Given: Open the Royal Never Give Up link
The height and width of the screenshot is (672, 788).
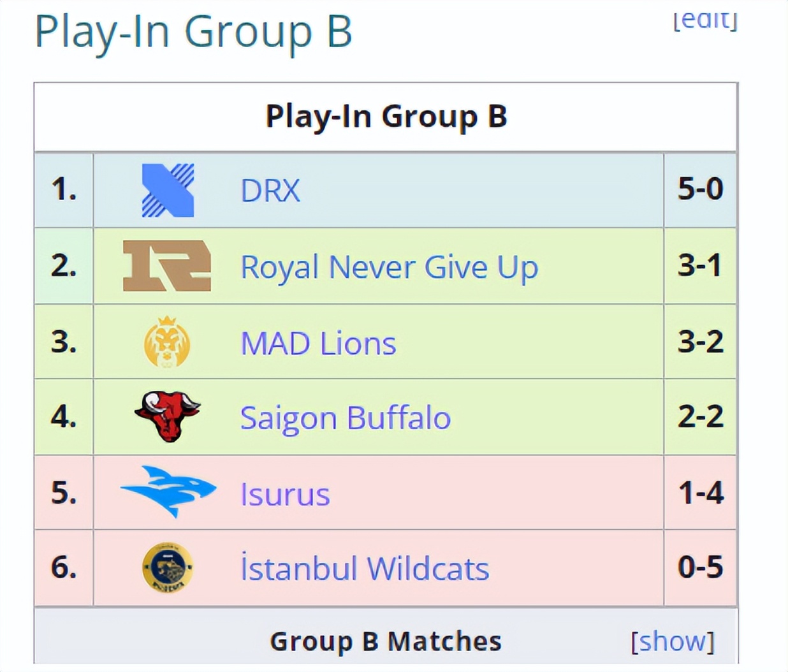Looking at the screenshot, I should point(390,267).
